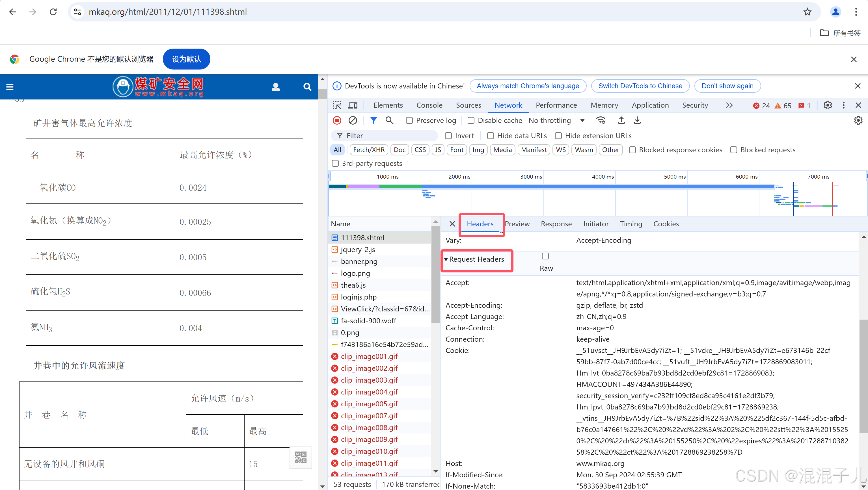Switch to the Console tab
Viewport: 868px width, 490px height.
[429, 105]
